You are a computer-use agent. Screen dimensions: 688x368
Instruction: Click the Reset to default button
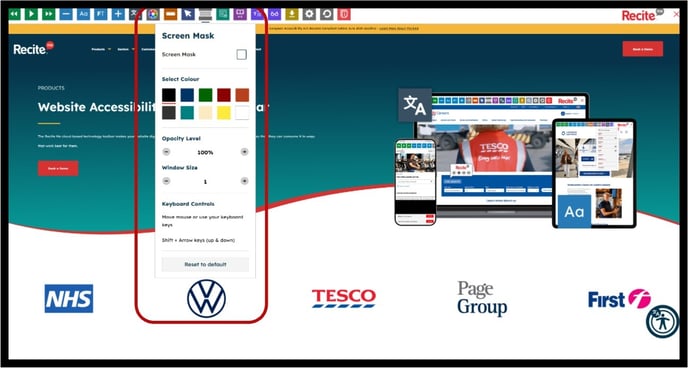tap(205, 264)
